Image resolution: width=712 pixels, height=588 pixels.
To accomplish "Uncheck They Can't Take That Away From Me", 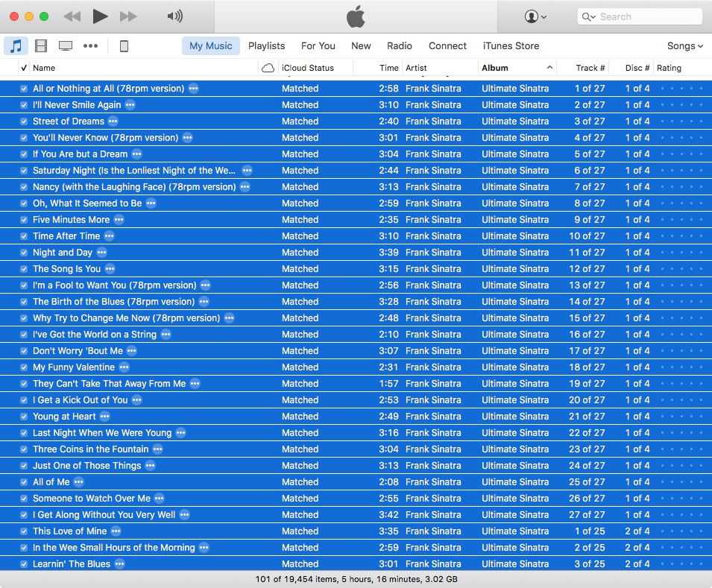I will [24, 384].
